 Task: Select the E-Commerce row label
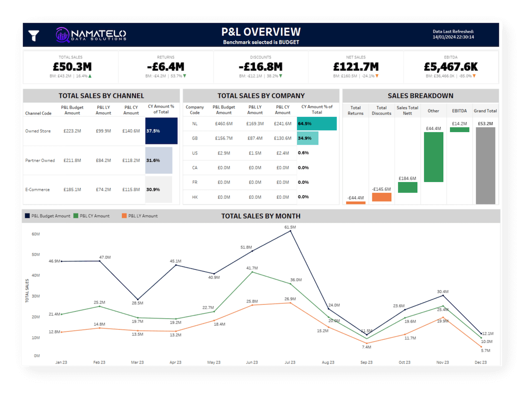(37, 190)
